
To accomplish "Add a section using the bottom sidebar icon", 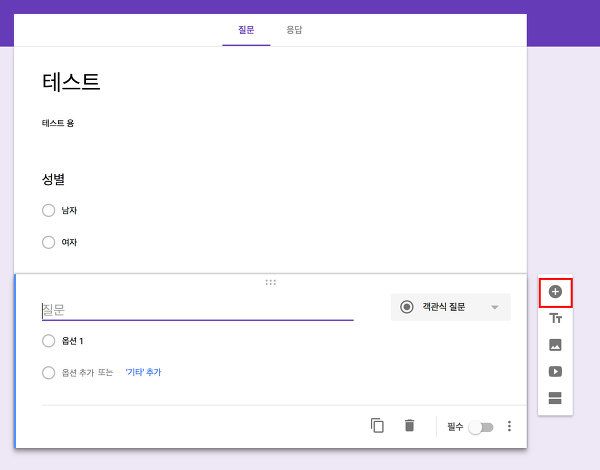I will click(555, 398).
